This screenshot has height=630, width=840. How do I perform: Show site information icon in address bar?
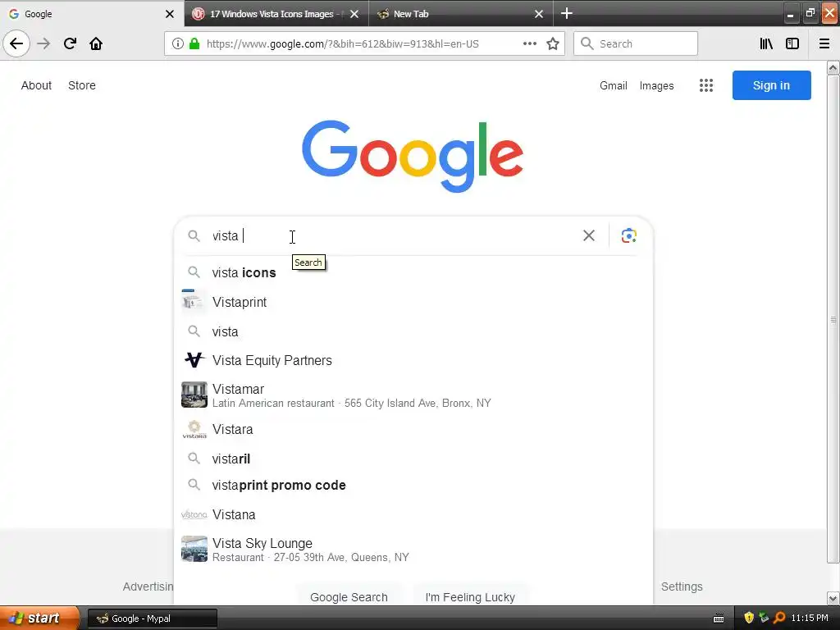click(x=177, y=44)
